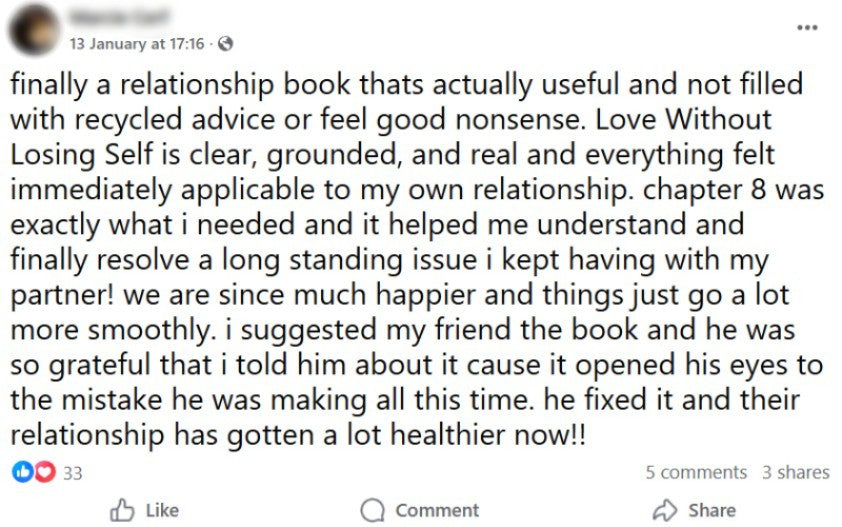Open the three-dot post options menu

pyautogui.click(x=807, y=27)
